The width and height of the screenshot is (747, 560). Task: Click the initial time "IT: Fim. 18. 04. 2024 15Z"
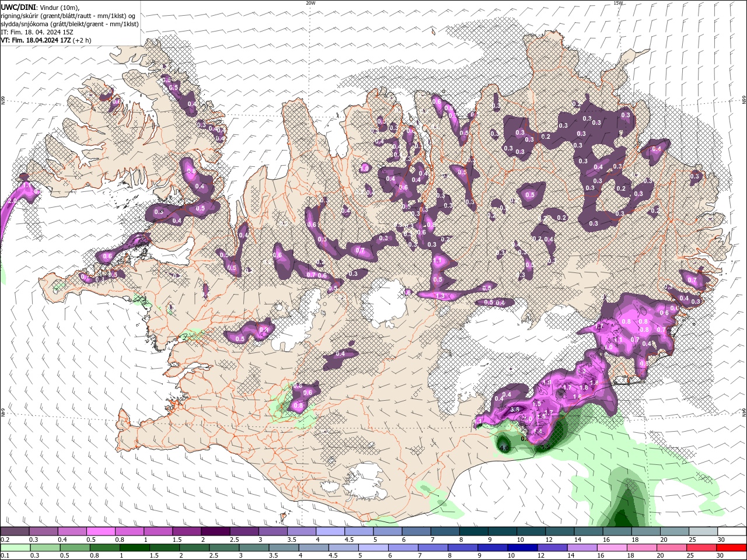37,32
